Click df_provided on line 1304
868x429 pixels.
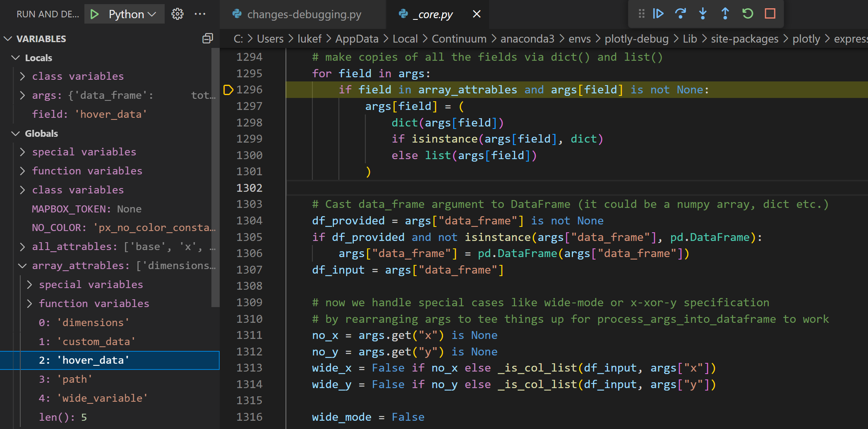click(348, 221)
